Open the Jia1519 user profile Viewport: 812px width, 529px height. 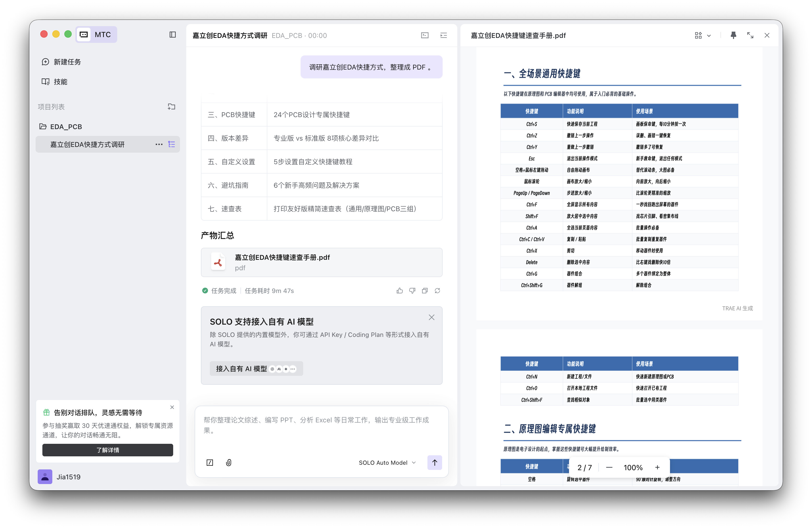[x=59, y=477]
